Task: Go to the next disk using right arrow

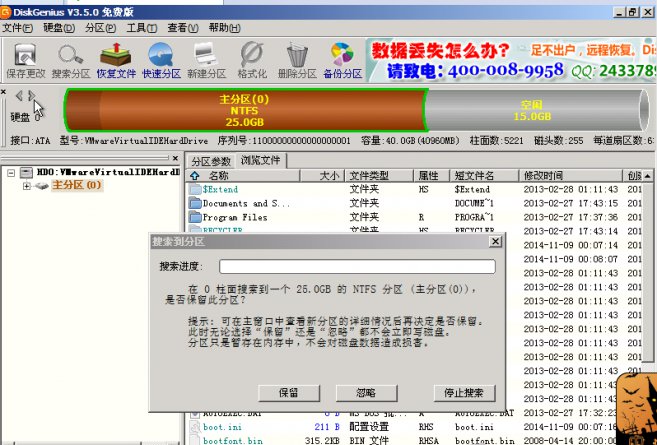Action: coord(32,96)
